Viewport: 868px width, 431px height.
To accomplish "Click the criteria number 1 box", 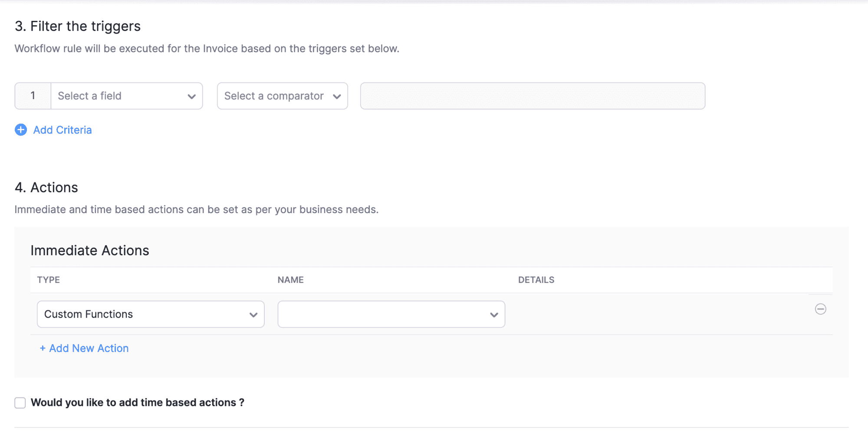I will coord(33,96).
